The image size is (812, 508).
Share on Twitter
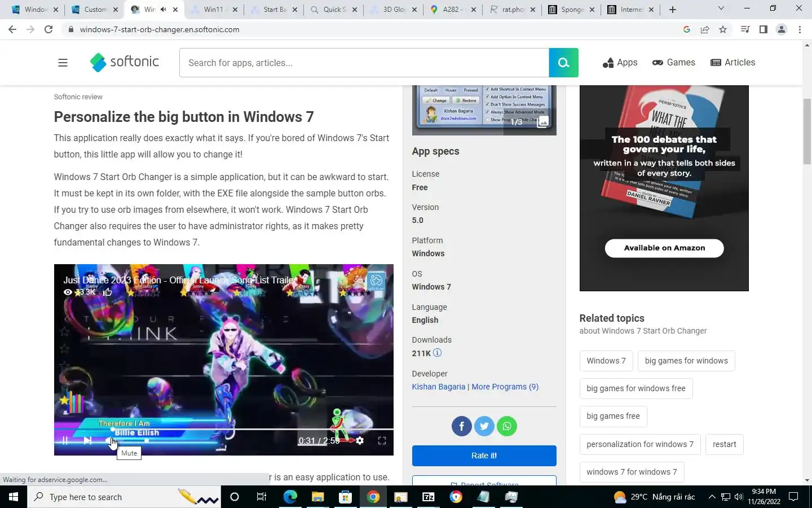484,426
